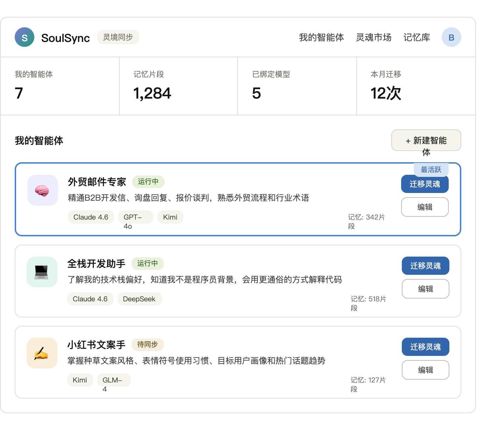Image resolution: width=504 pixels, height=430 pixels.
Task: Select the DeepSeek model tag
Action: click(139, 299)
